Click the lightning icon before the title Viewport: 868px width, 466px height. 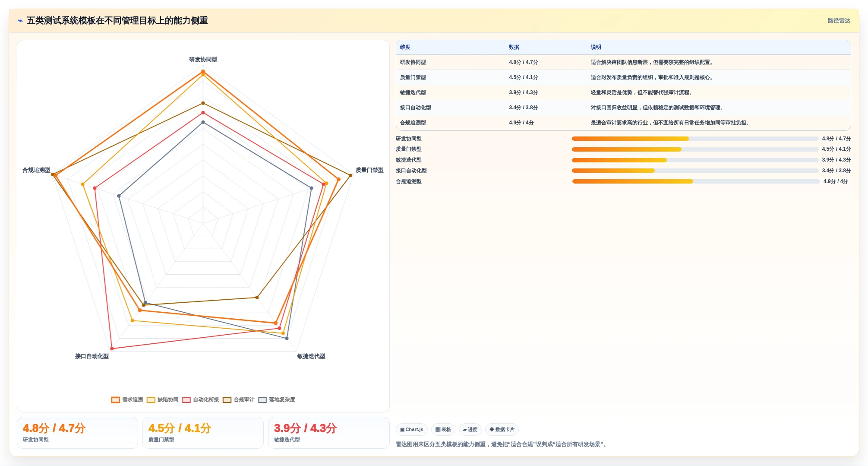[x=20, y=21]
